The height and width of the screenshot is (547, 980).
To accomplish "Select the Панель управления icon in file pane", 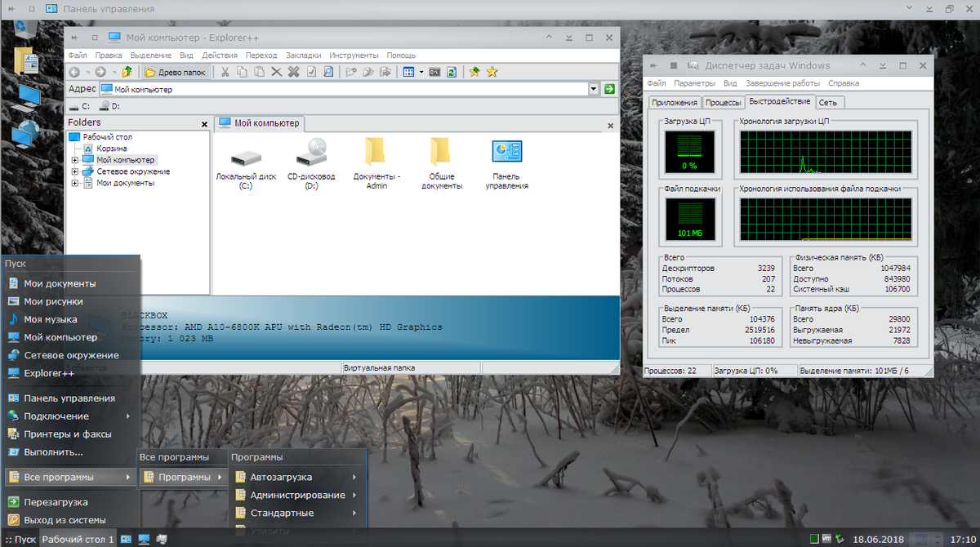I will pos(506,163).
